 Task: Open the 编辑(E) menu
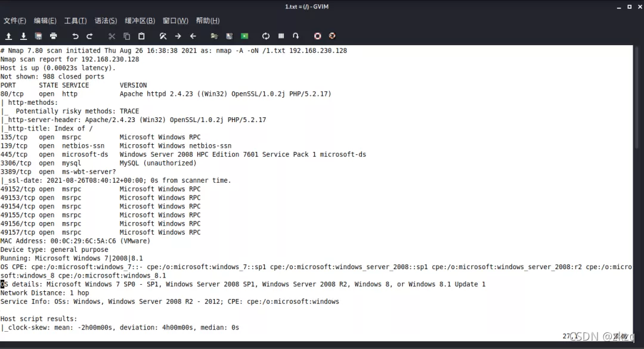pos(45,20)
